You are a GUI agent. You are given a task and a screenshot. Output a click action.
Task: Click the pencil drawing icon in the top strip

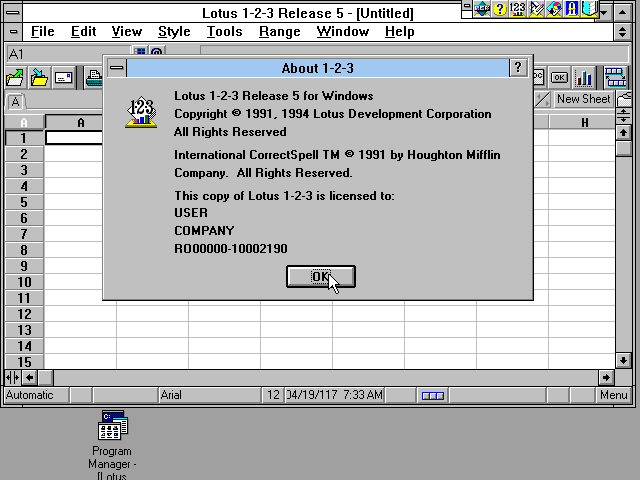pos(536,9)
